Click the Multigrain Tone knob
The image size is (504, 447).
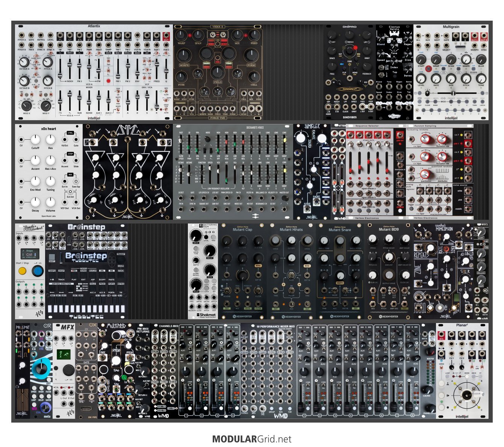[x=481, y=79]
